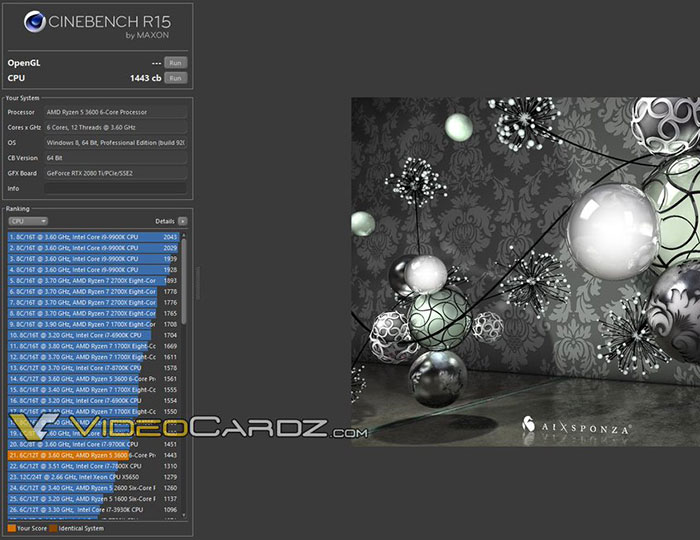Select rank 3 i9-9900K entry scoring 1939
This screenshot has height=540, width=700.
(93, 259)
